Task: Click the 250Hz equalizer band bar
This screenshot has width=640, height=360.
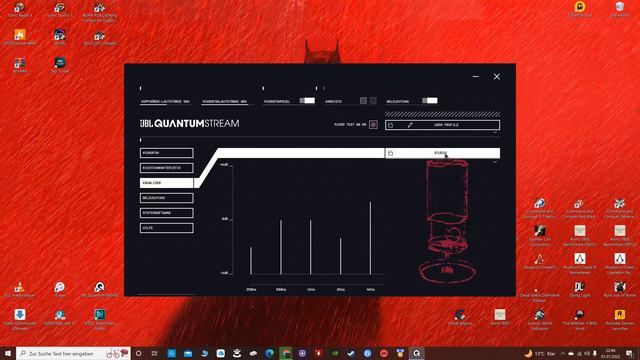Action: pos(251,260)
